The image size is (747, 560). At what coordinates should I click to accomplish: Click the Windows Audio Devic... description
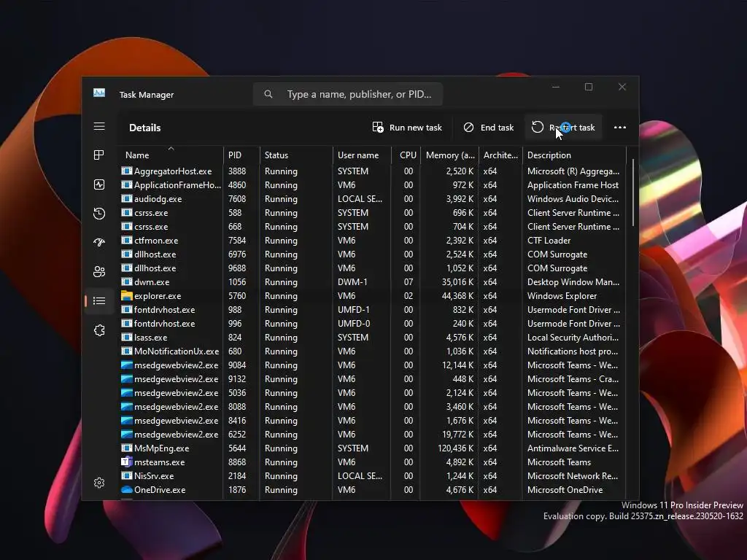pos(573,198)
